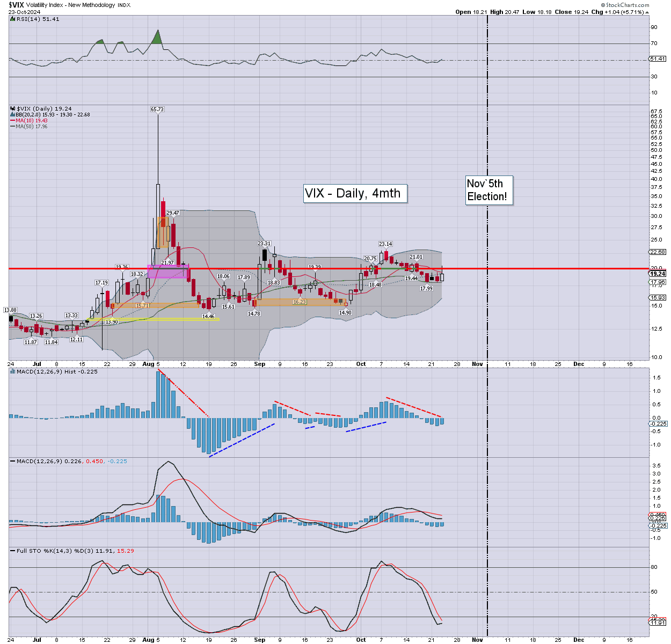Screen dimensions: 671x644
Task: Click the MACD Hist legend icon
Action: [x=12, y=371]
